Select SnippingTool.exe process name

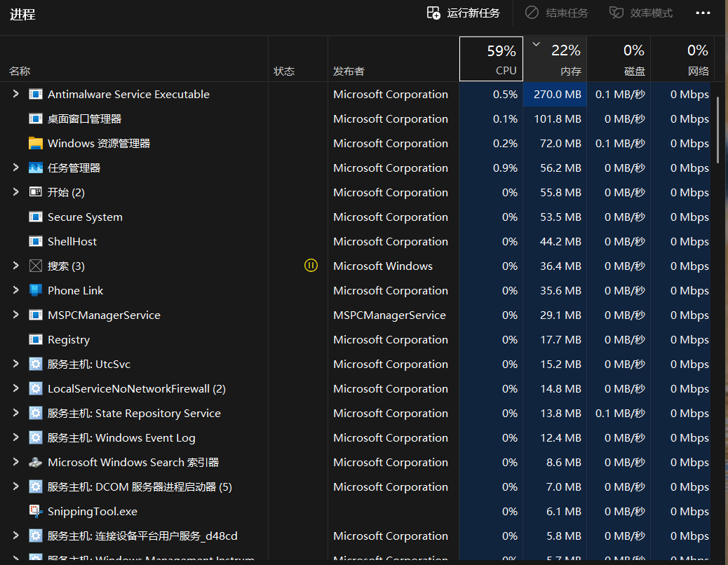pyautogui.click(x=93, y=512)
